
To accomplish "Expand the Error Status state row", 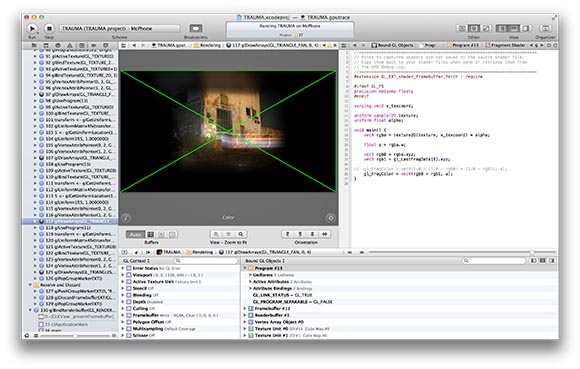I will point(123,268).
